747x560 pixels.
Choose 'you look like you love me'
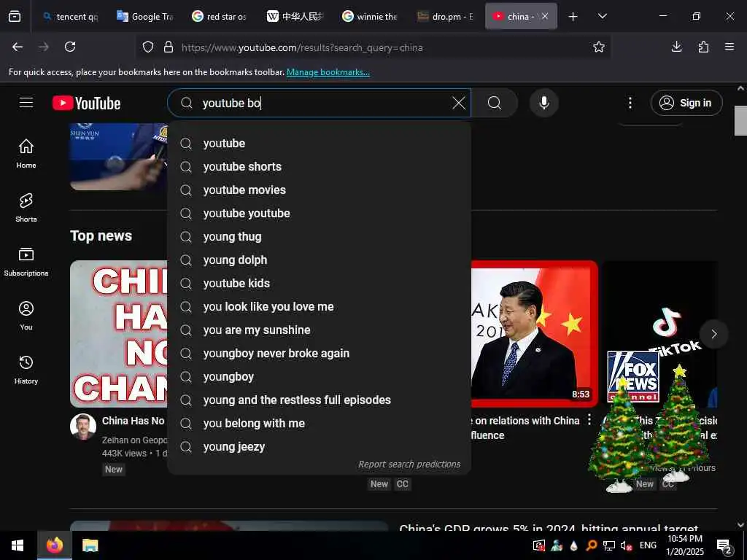320,307
